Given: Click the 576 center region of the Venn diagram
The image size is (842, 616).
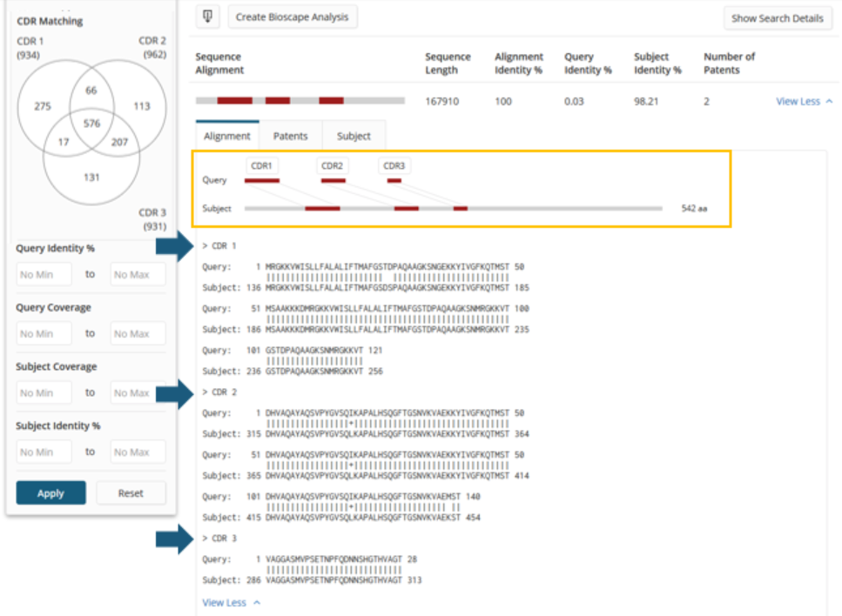Looking at the screenshot, I should 91,124.
